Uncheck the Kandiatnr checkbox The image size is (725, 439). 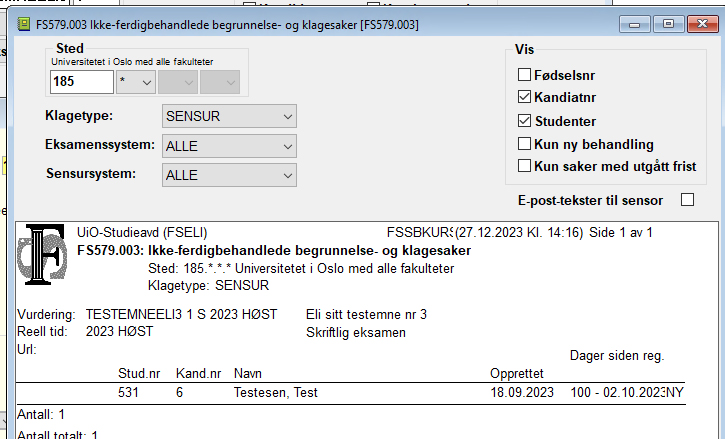(x=524, y=97)
